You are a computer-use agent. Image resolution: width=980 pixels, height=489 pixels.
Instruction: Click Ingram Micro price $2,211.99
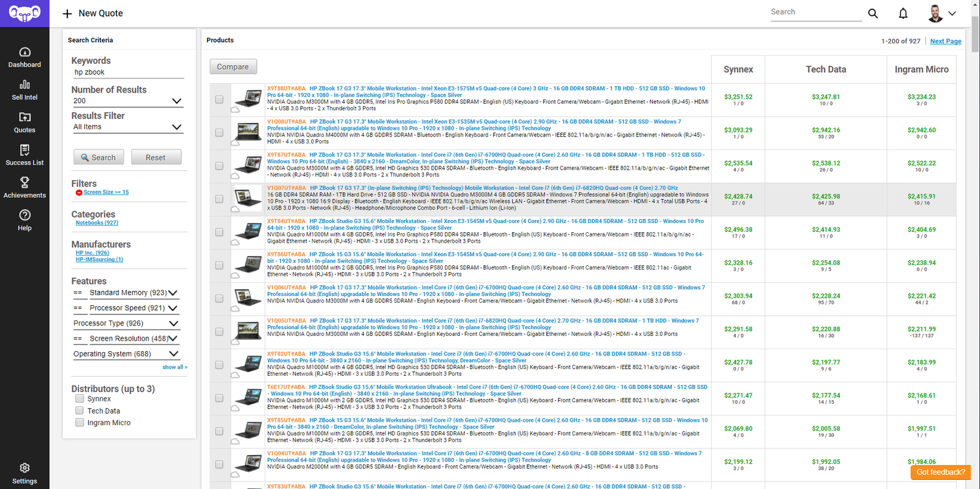tap(921, 329)
